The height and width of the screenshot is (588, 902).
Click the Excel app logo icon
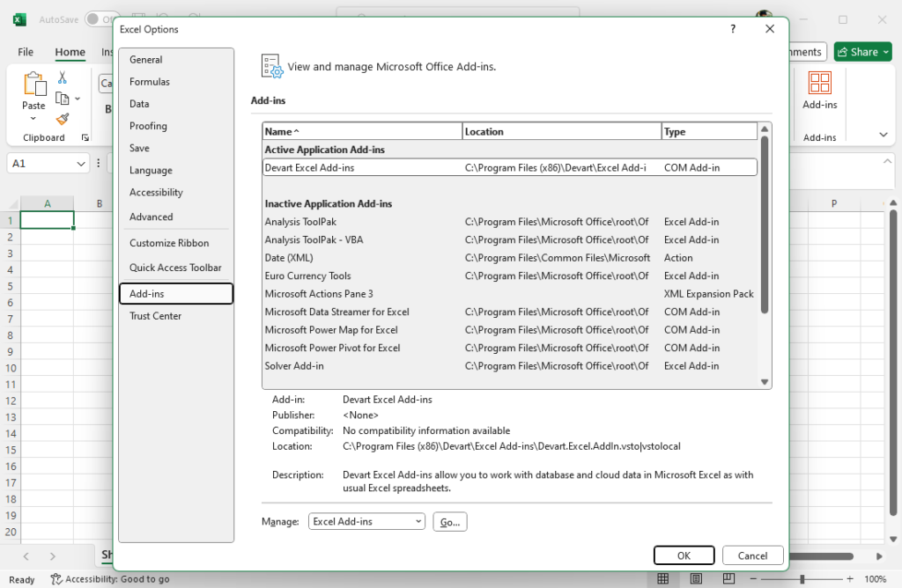click(x=19, y=19)
